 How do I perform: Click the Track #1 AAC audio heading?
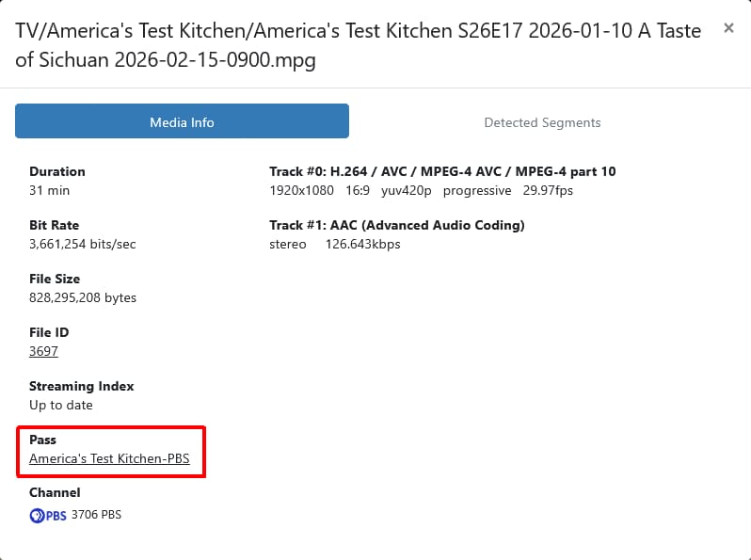(396, 225)
